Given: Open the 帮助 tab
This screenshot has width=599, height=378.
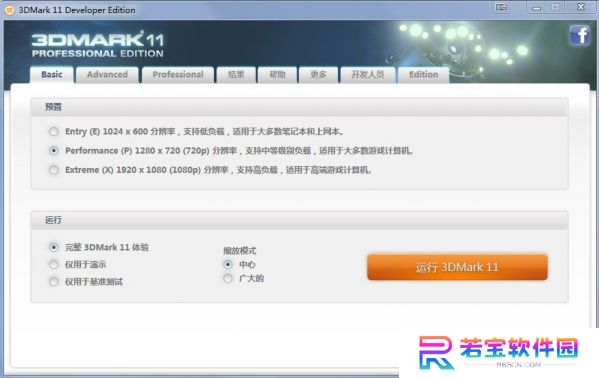Looking at the screenshot, I should (x=277, y=75).
